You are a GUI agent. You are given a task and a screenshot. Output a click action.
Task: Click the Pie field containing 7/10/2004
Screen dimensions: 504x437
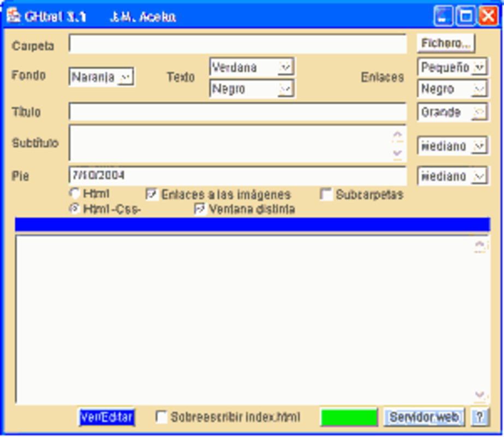click(238, 176)
